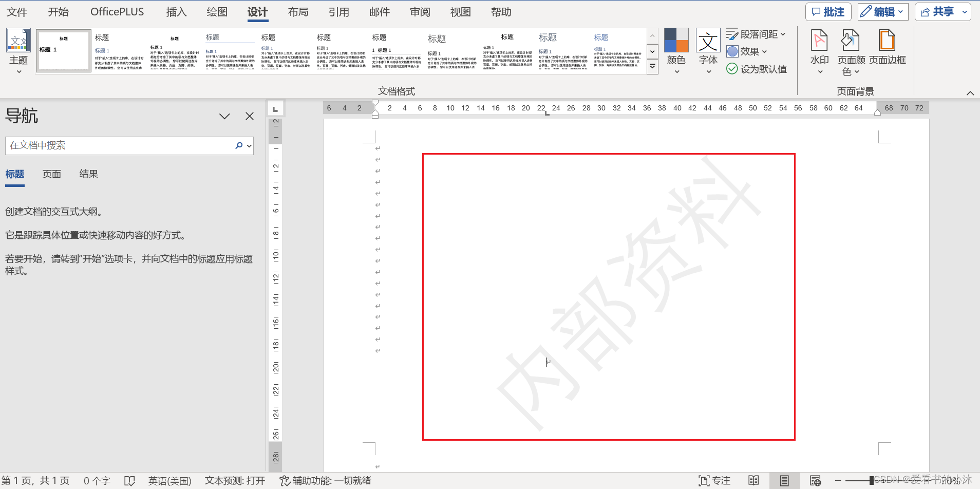The image size is (980, 489).
Task: Open the 页面颜色 page color menu
Action: click(851, 52)
